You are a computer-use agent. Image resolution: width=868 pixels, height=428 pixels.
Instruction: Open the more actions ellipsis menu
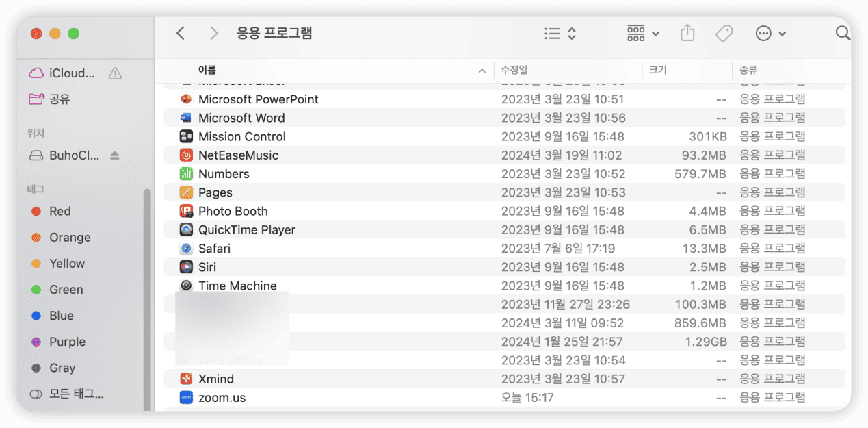click(x=770, y=34)
